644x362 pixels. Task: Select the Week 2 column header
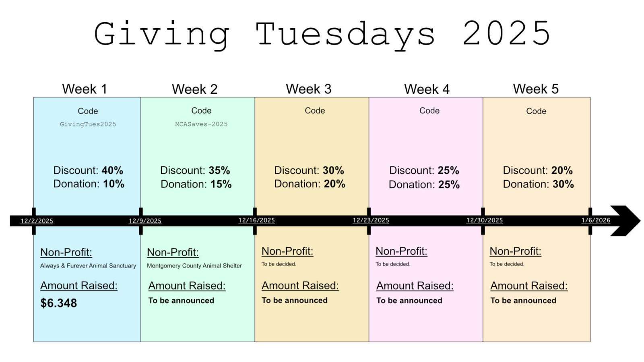point(194,89)
